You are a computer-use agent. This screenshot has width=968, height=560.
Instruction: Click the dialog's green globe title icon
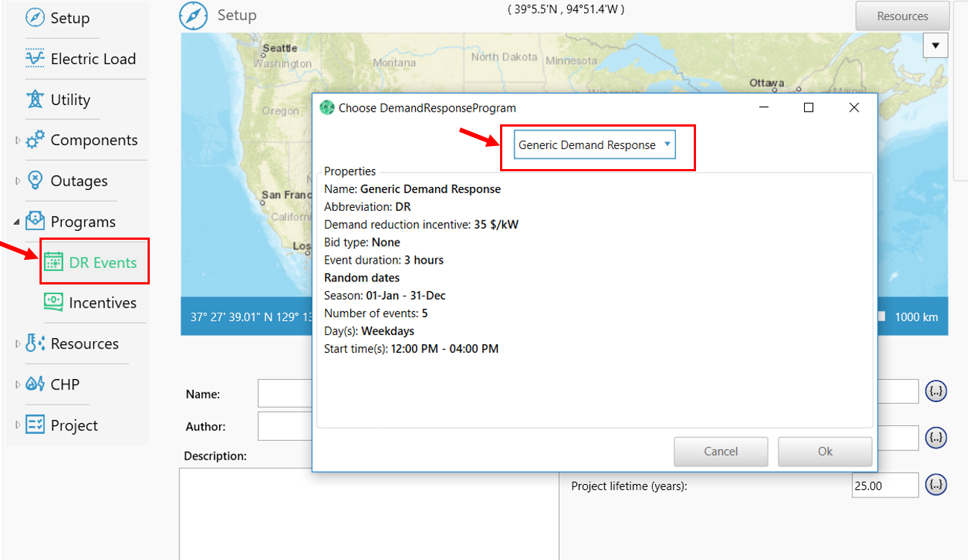click(326, 108)
